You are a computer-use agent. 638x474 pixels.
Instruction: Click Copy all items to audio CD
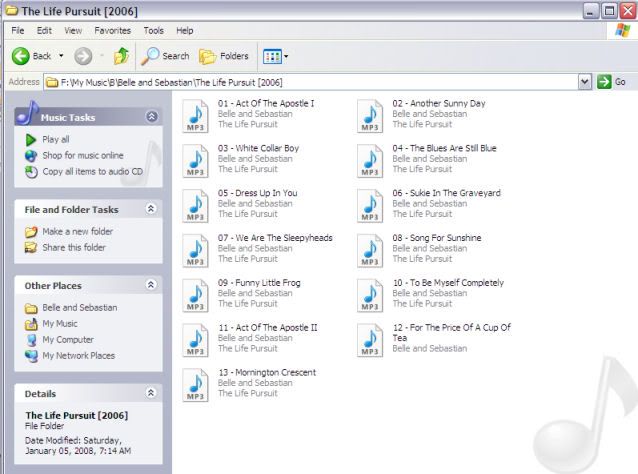[93, 172]
